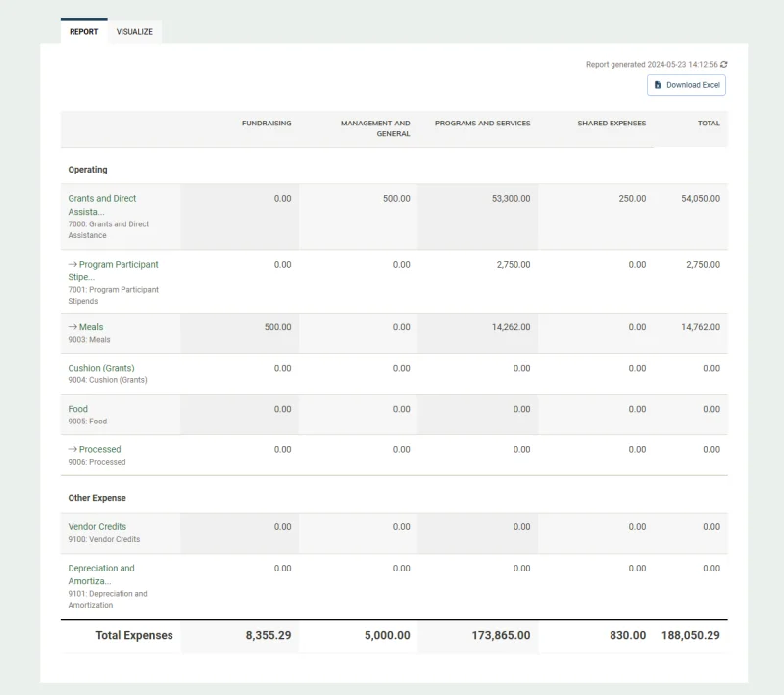This screenshot has height=695, width=784.
Task: Select the 5,000.00 management total
Action: tap(387, 635)
